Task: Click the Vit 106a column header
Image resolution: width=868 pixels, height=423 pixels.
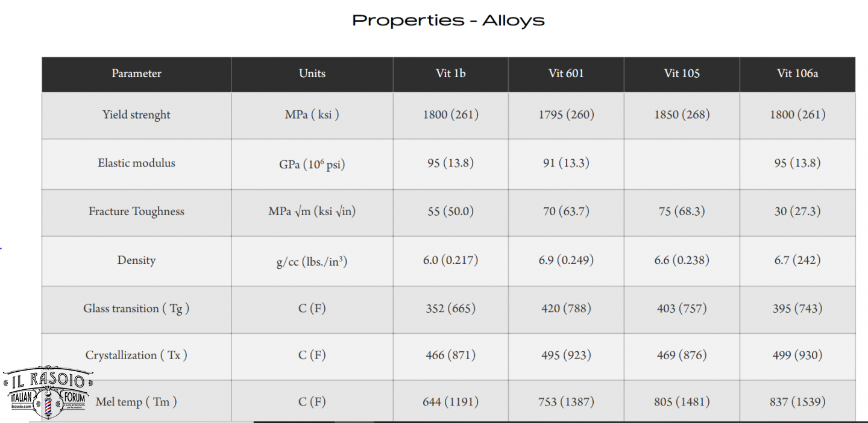Action: point(797,74)
